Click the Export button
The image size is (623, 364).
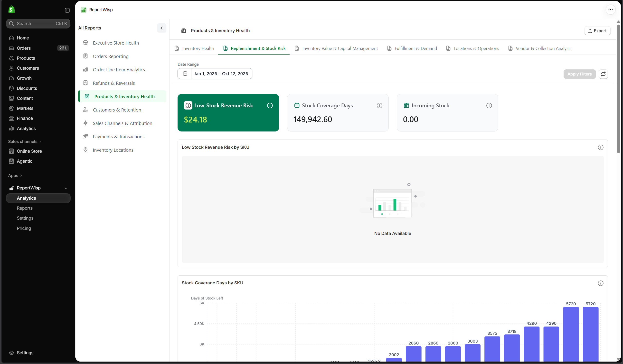[x=597, y=31]
